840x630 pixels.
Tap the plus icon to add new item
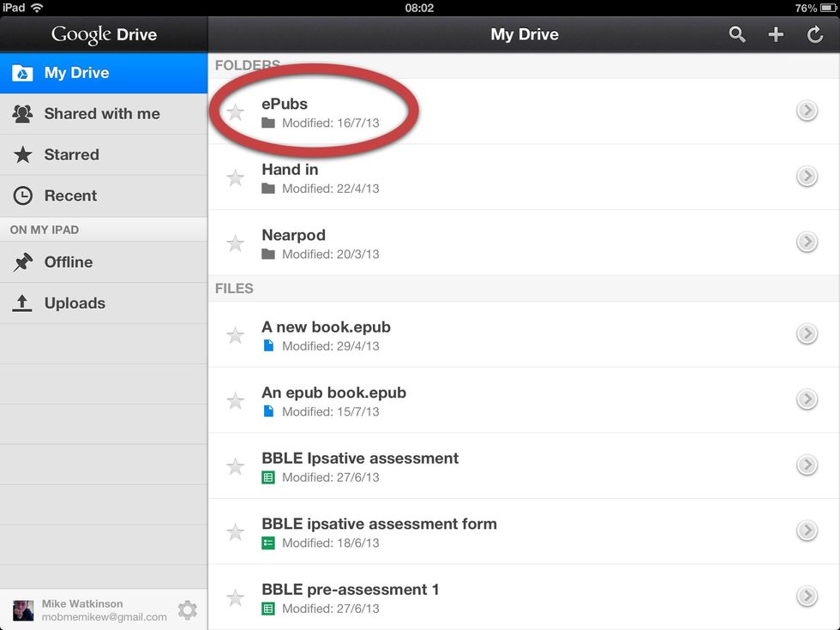coord(776,34)
